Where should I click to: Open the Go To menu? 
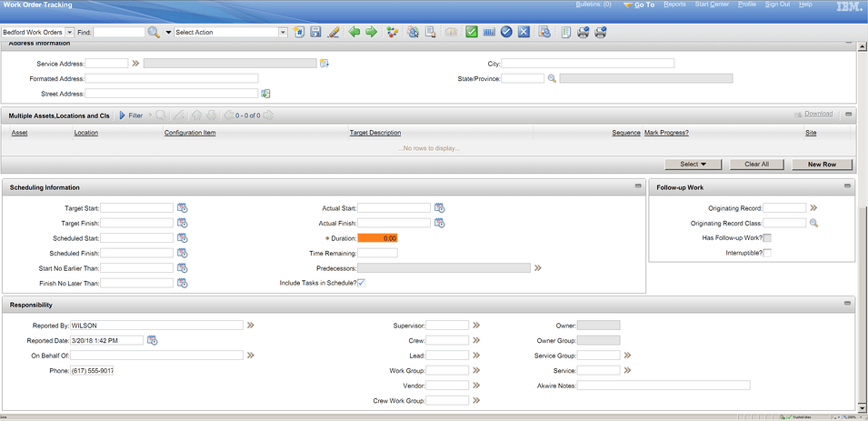point(639,5)
